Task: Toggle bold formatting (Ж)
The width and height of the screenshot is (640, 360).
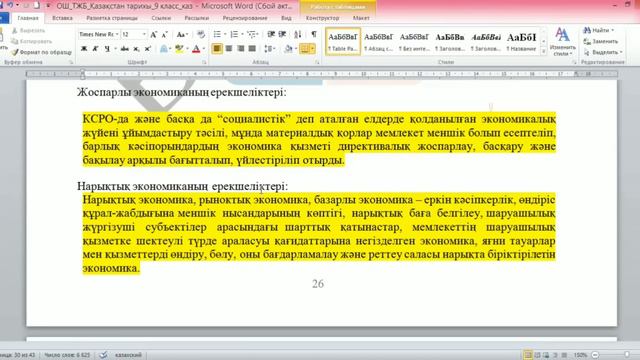Action: point(84,49)
